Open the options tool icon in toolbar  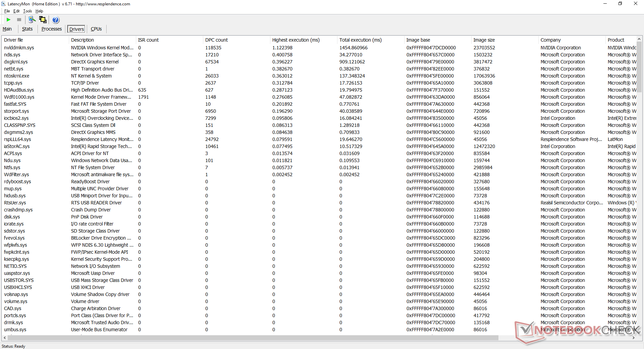click(x=32, y=20)
